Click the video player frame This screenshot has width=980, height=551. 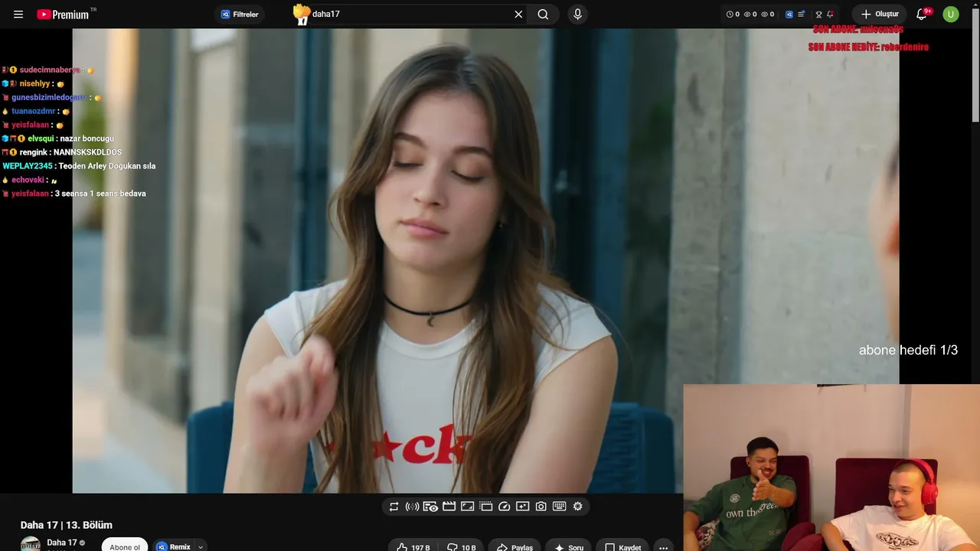click(486, 261)
